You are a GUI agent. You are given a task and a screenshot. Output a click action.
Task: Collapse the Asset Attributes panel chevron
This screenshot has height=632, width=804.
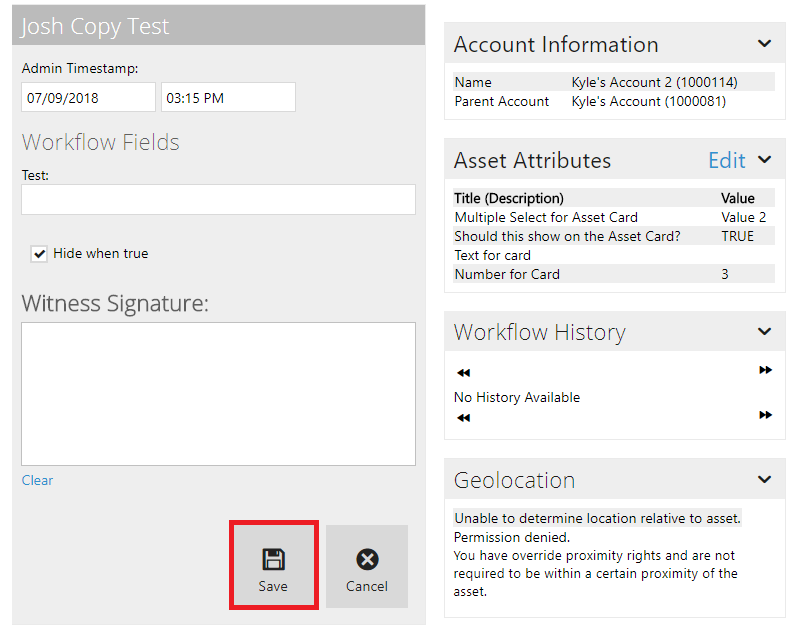[764, 160]
